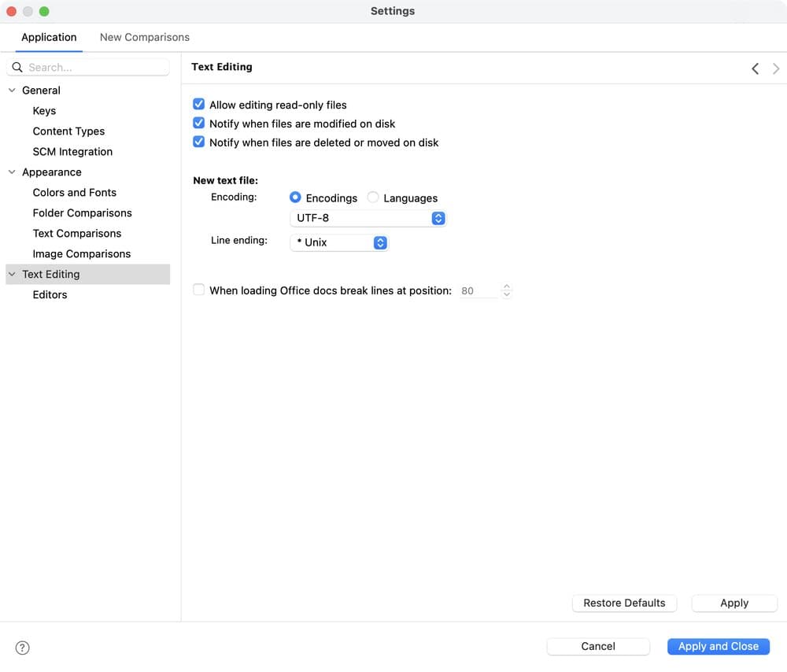The height and width of the screenshot is (672, 787).
Task: Select SCM Integration in the sidebar
Action: tap(72, 152)
